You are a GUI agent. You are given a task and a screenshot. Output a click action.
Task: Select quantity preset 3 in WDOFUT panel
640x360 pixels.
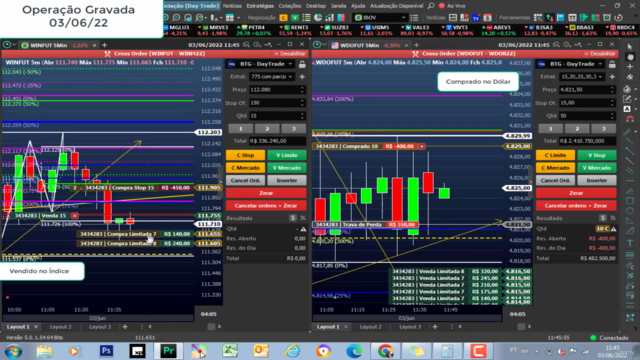[x=604, y=129]
